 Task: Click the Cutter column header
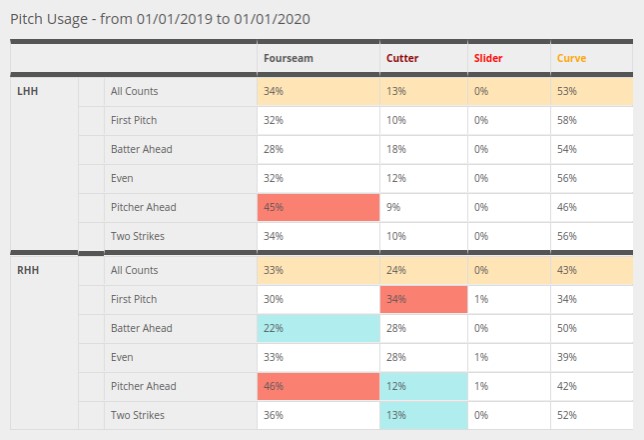[402, 58]
